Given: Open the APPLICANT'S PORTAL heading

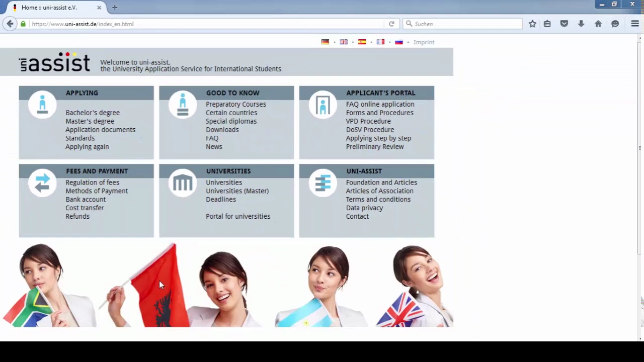Looking at the screenshot, I should coord(381,93).
